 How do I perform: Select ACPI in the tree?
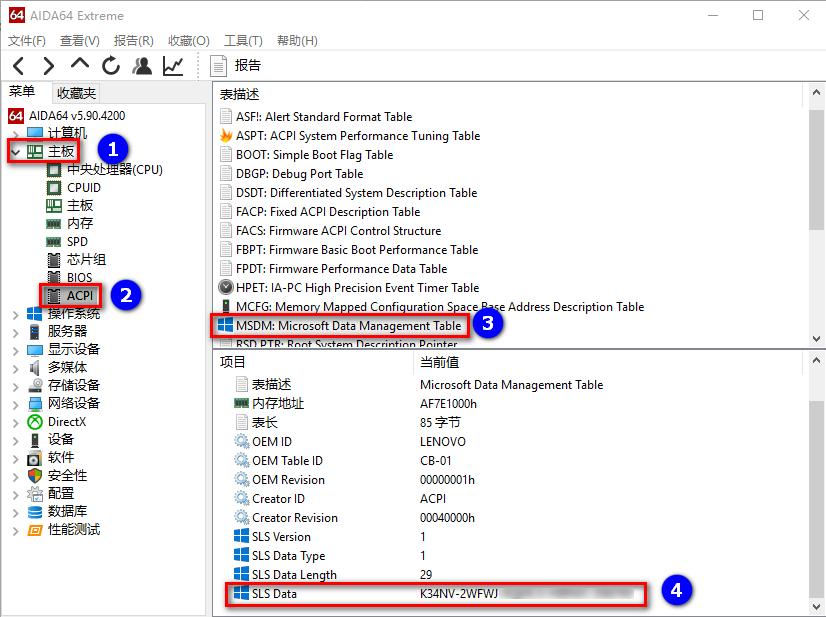pos(79,296)
